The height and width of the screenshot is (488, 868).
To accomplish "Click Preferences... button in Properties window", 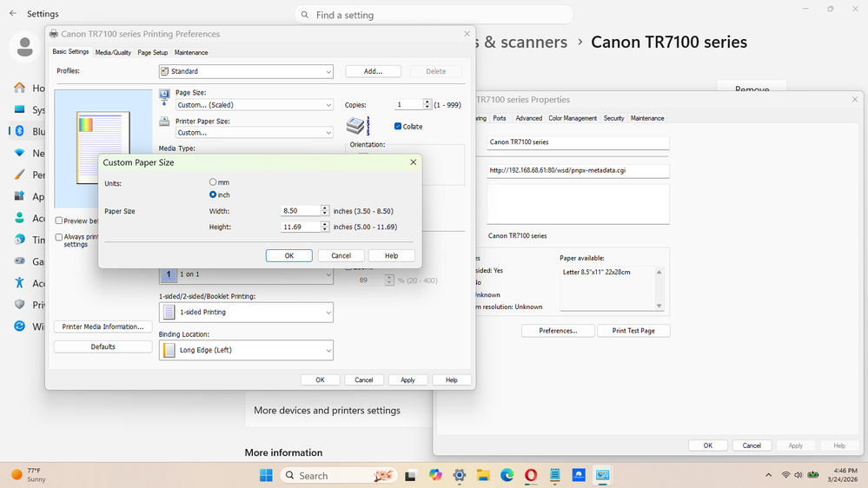I will 558,331.
